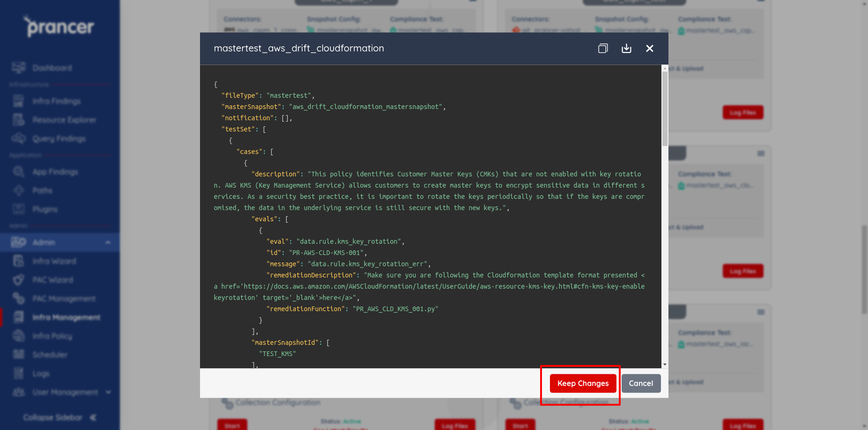
Task: Go to Resource Explorer
Action: (64, 120)
